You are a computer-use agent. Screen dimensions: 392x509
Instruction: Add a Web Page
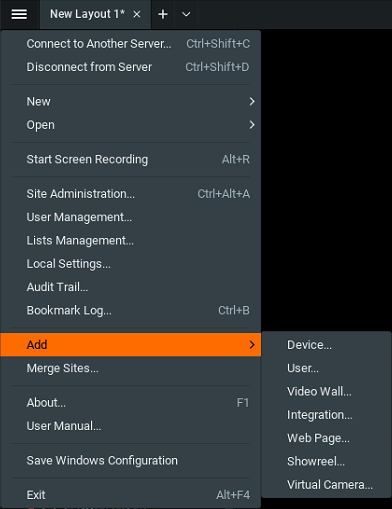coord(326,438)
